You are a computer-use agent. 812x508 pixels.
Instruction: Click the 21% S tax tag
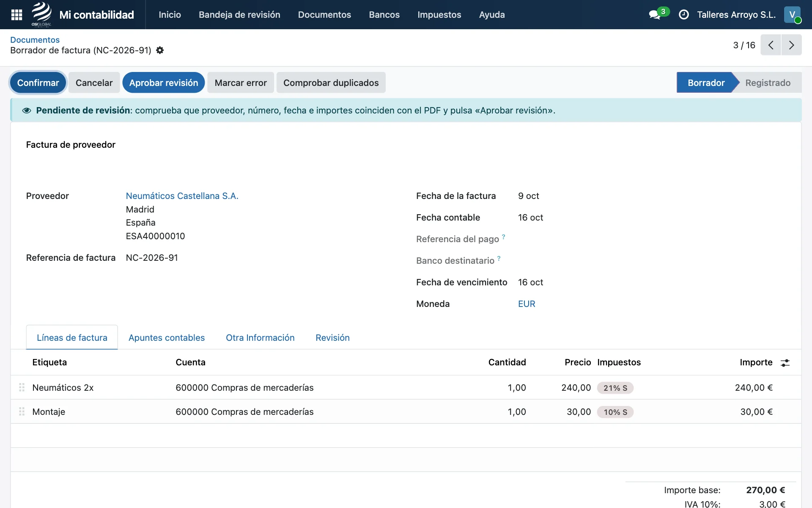click(x=615, y=388)
